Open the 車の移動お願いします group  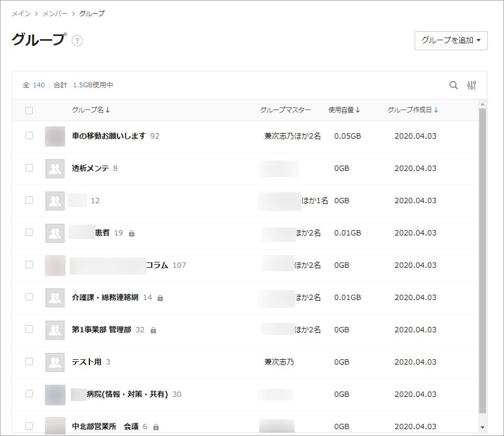[108, 136]
